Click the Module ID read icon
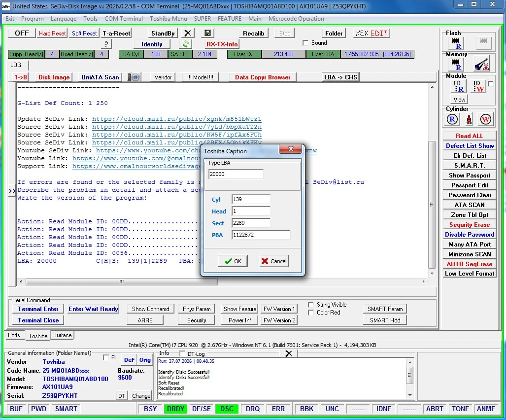 click(x=459, y=86)
